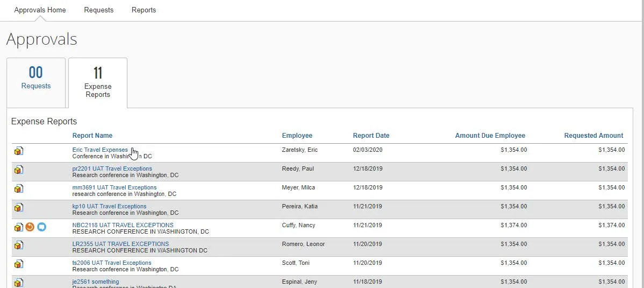This screenshot has width=644, height=288.
Task: Click orange sent-back icon in NBC2118 row
Action: point(30,227)
